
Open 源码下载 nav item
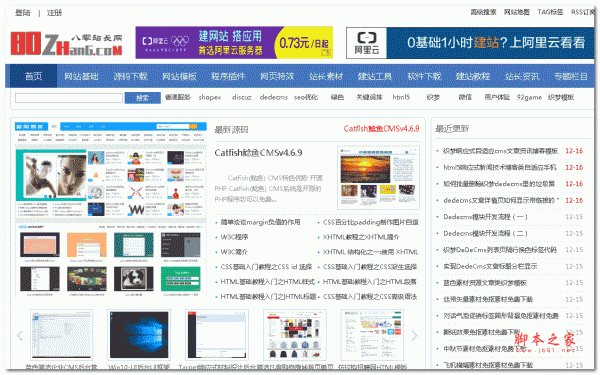(130, 76)
